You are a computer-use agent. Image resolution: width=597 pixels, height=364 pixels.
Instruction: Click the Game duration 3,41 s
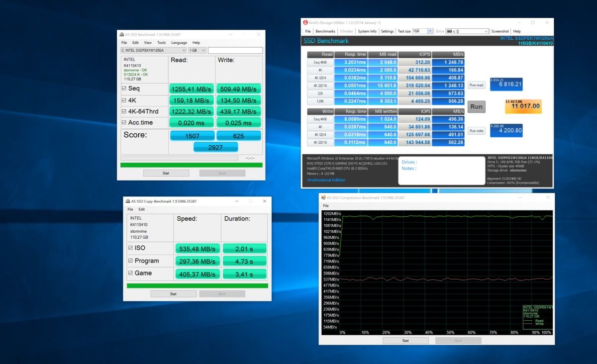tap(244, 273)
